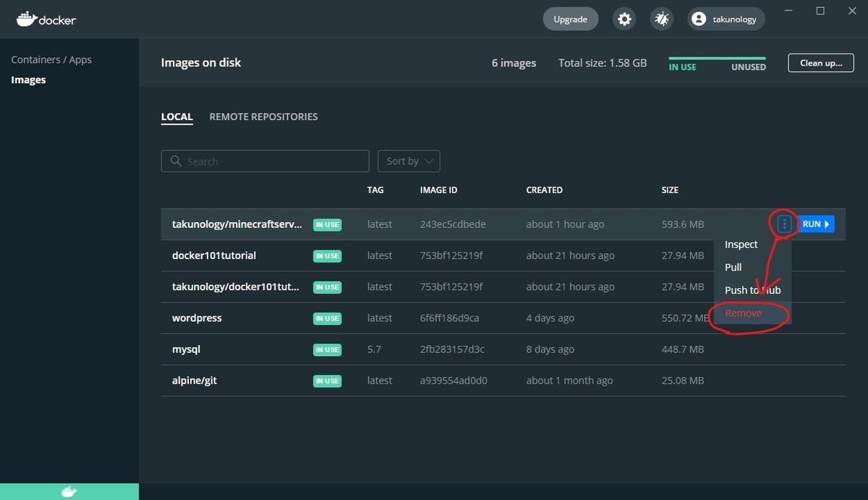Open troubleshoot bug icon
The height and width of the screenshot is (500, 868).
click(661, 19)
